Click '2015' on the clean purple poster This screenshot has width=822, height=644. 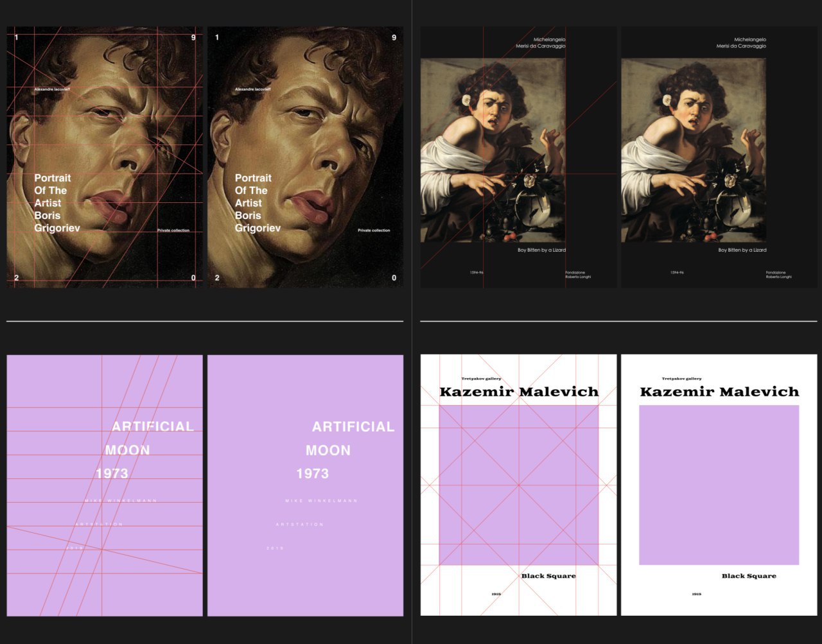pos(275,548)
